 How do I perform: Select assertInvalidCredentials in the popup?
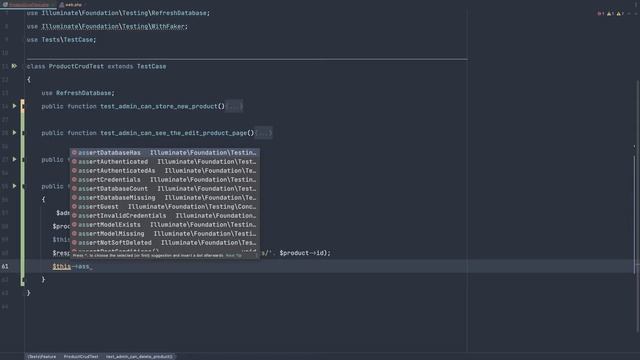point(164,216)
